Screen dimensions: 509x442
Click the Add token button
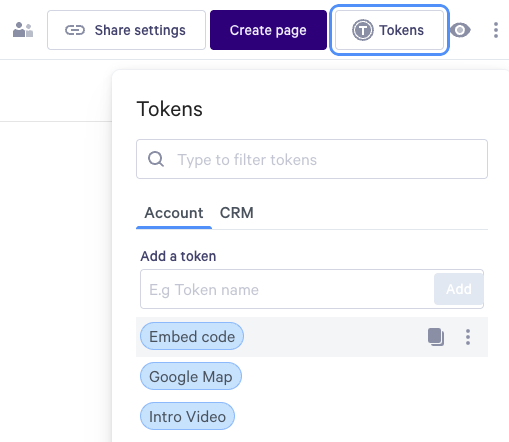(459, 289)
